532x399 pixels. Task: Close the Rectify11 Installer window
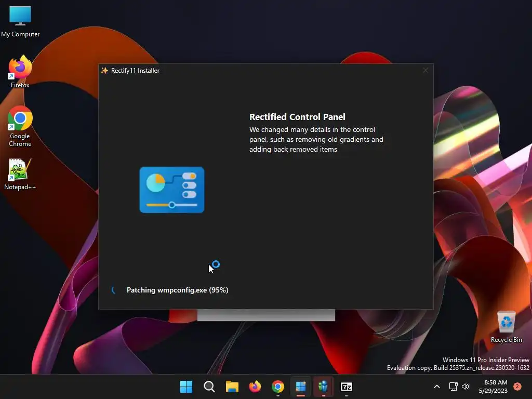click(x=425, y=70)
